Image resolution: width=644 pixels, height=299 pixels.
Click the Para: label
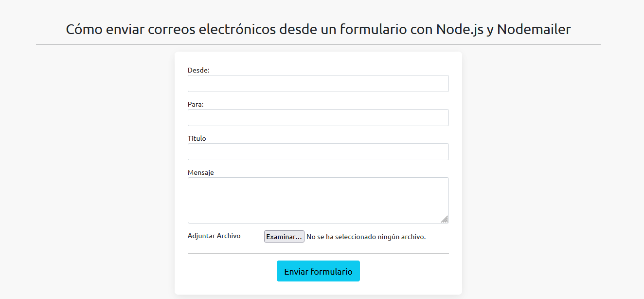point(196,104)
